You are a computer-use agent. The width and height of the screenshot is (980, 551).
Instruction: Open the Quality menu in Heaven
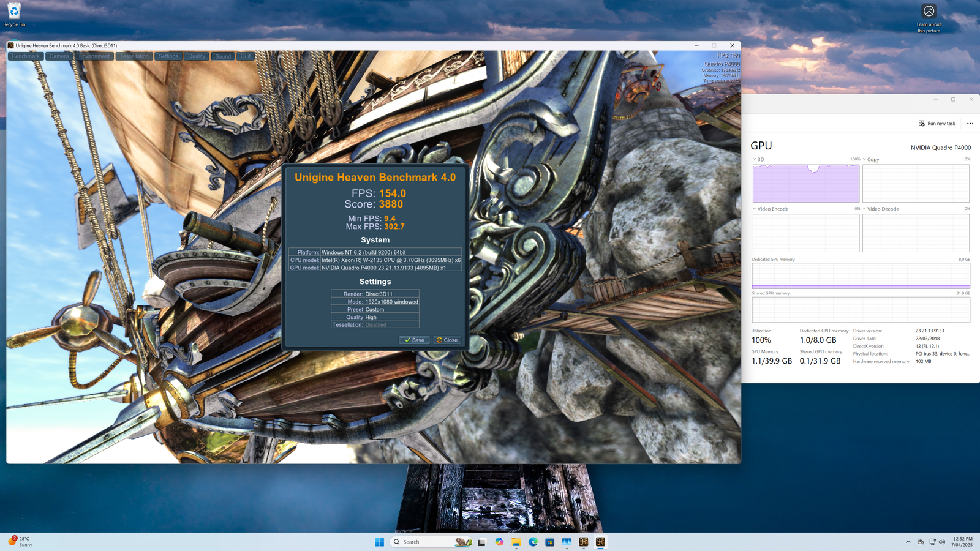point(197,56)
